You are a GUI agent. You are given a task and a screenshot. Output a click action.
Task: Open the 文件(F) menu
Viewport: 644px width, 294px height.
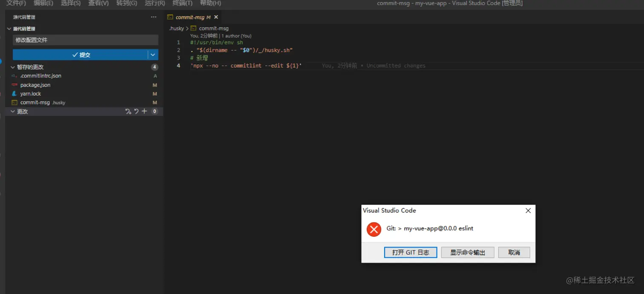point(16,3)
